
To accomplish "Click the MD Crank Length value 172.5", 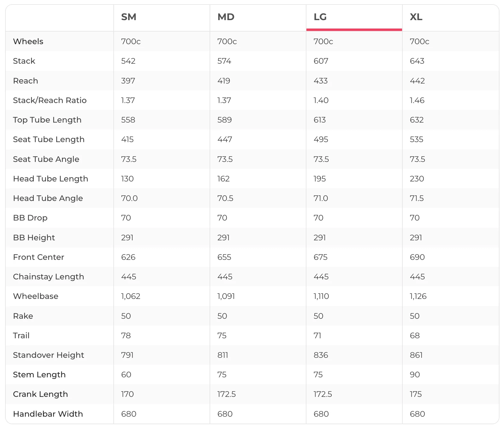I will [226, 394].
